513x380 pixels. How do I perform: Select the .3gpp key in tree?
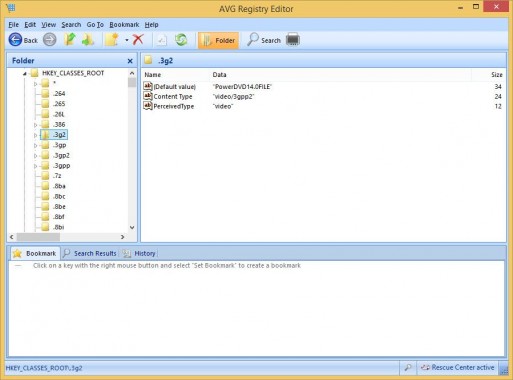[62, 166]
